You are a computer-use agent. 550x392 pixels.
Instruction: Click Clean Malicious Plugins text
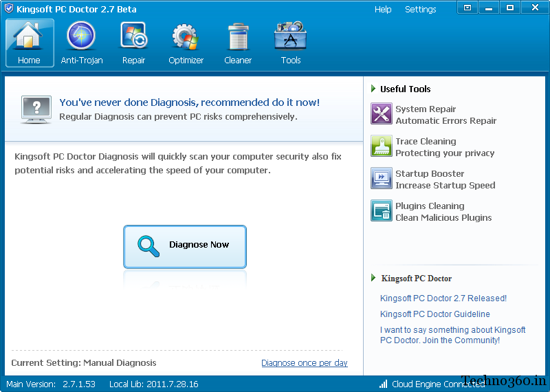(x=443, y=217)
